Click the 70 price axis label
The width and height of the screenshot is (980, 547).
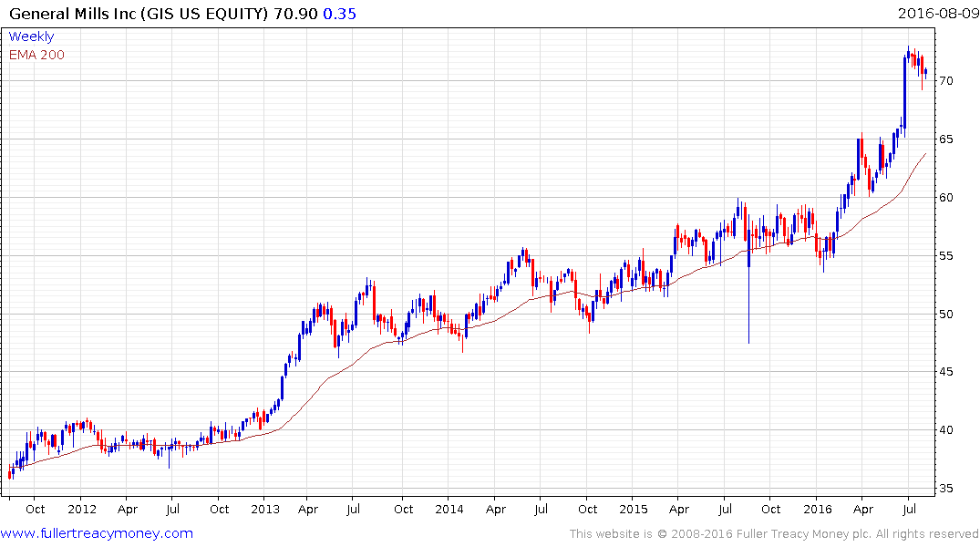click(946, 80)
